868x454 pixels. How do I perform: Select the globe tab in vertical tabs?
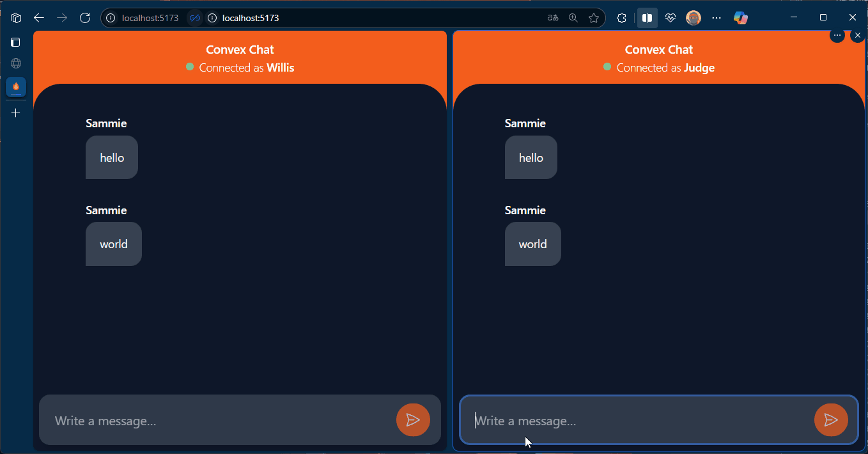pyautogui.click(x=16, y=63)
